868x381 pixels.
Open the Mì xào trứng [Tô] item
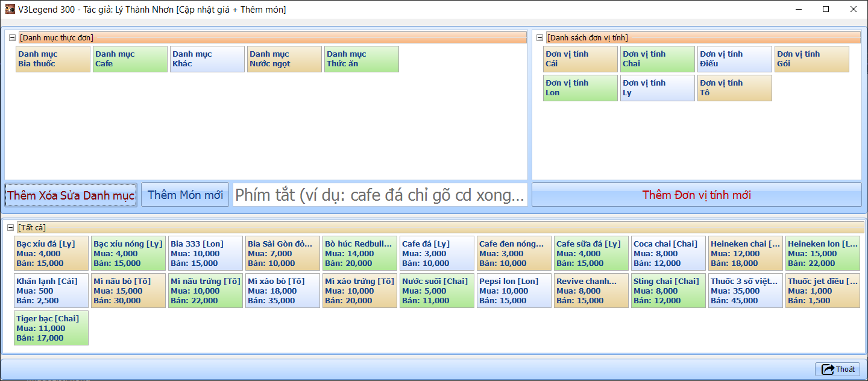pos(360,291)
